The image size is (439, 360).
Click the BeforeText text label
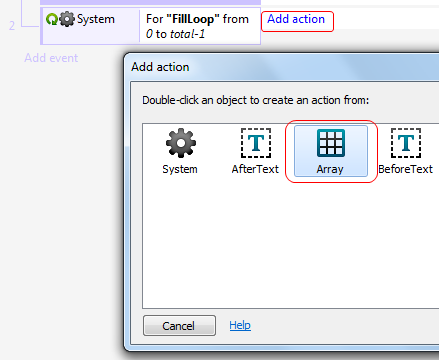click(406, 169)
